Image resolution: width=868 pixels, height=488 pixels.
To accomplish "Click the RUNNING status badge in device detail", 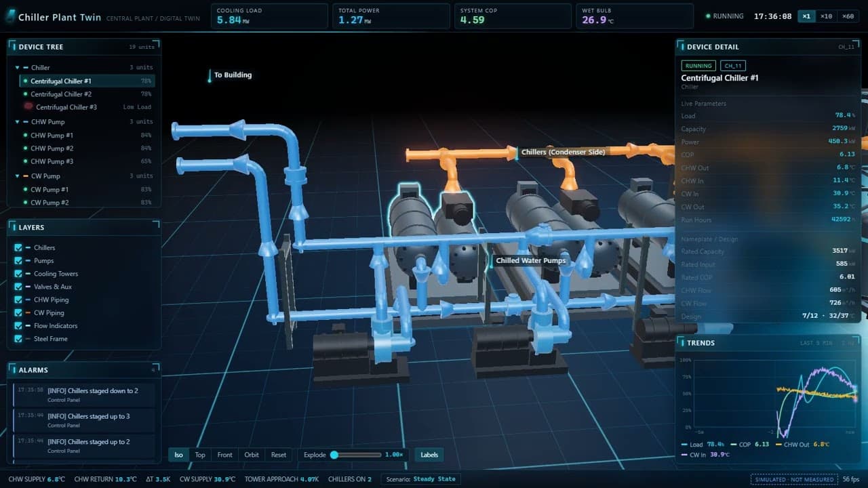I will 698,66.
